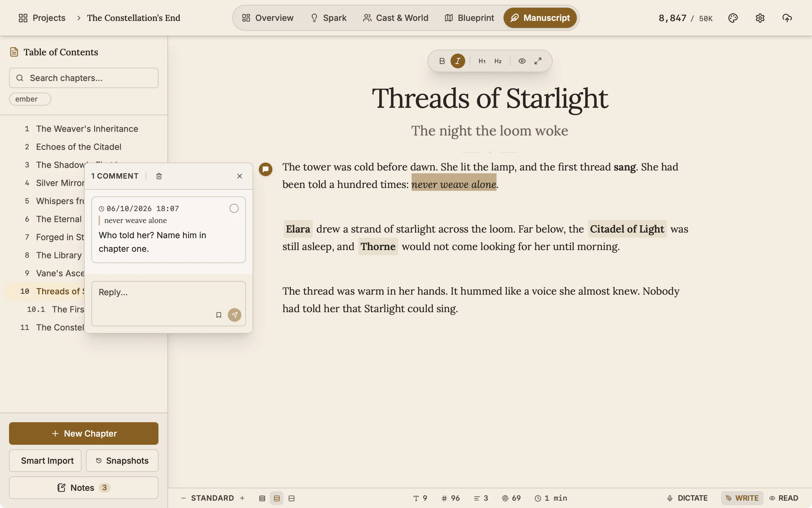Click the comment bubble marker beside paragraph
Viewport: 812px width, 508px height.
pos(265,169)
